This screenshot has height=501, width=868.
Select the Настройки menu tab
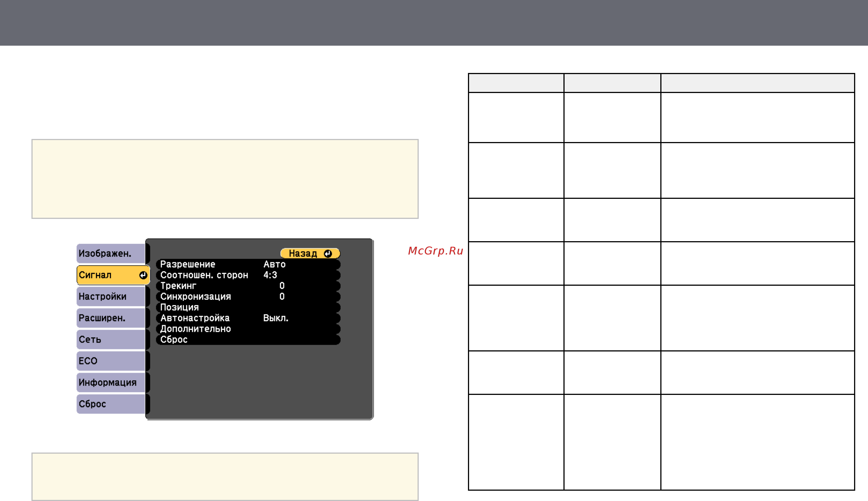[111, 297]
